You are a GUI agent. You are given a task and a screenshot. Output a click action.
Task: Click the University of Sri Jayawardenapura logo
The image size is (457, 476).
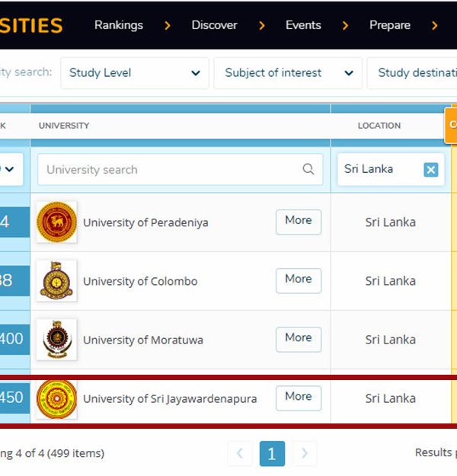click(x=56, y=398)
